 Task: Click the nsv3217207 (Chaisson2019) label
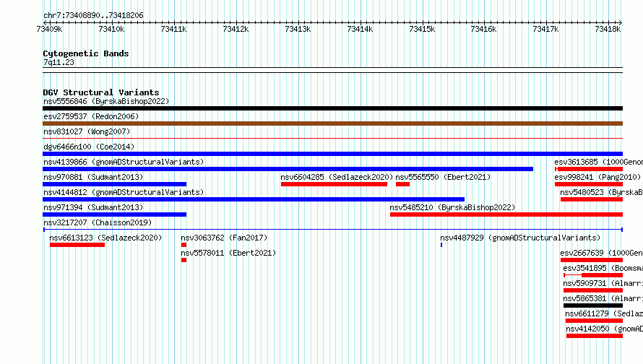tap(98, 222)
